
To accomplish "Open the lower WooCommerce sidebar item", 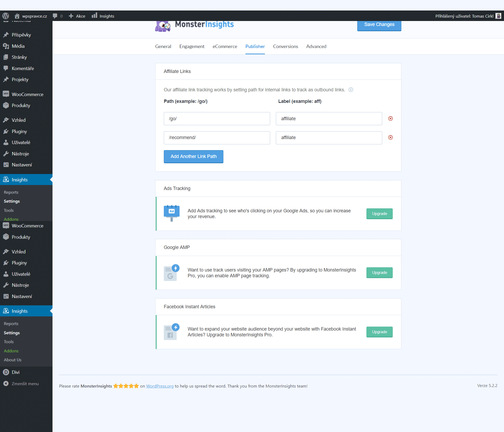I will pos(26,226).
